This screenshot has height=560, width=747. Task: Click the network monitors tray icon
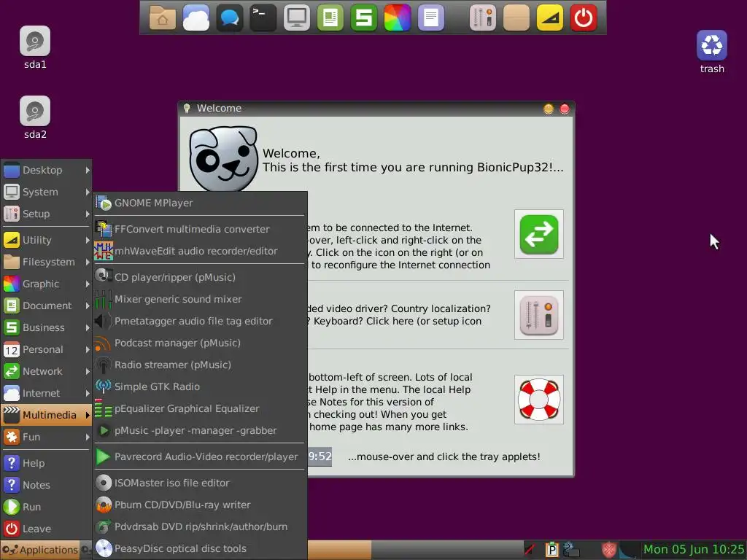(570, 550)
